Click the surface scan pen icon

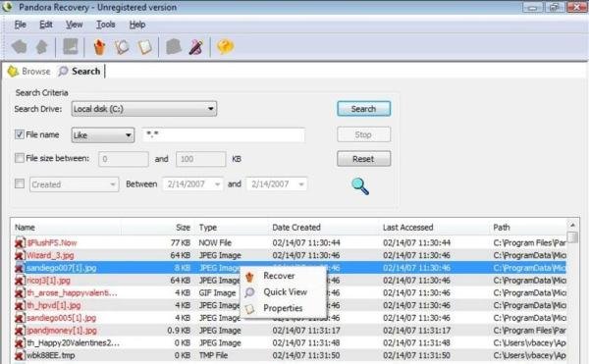coord(196,47)
